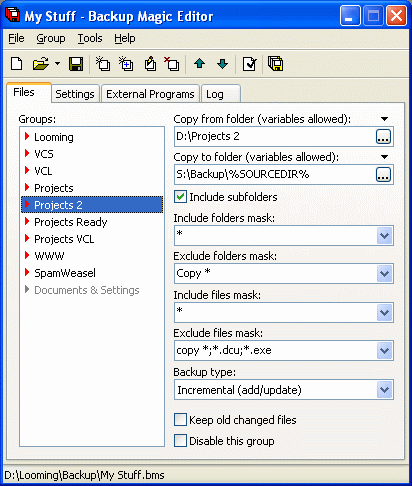Uncheck the Include subfolders checkbox
This screenshot has width=412, height=486.
[x=180, y=197]
